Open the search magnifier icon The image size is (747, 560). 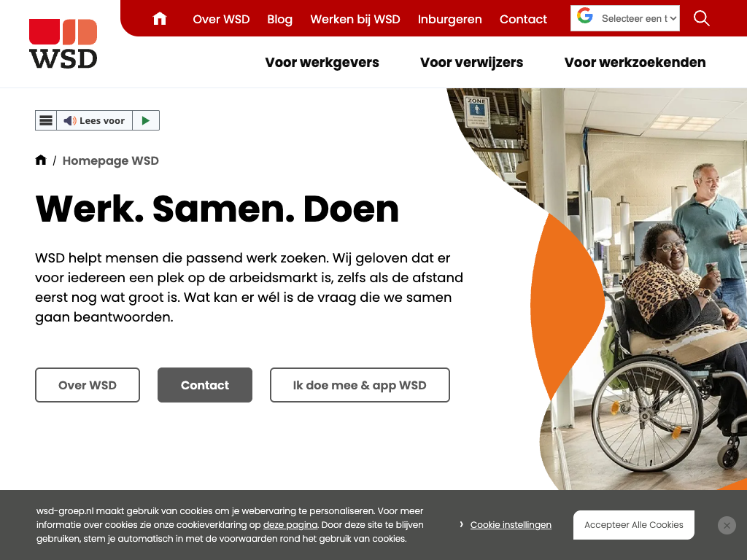click(701, 18)
